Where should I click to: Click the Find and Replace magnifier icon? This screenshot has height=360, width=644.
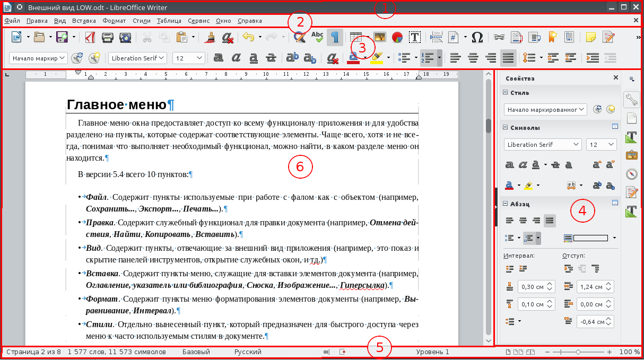click(x=299, y=37)
